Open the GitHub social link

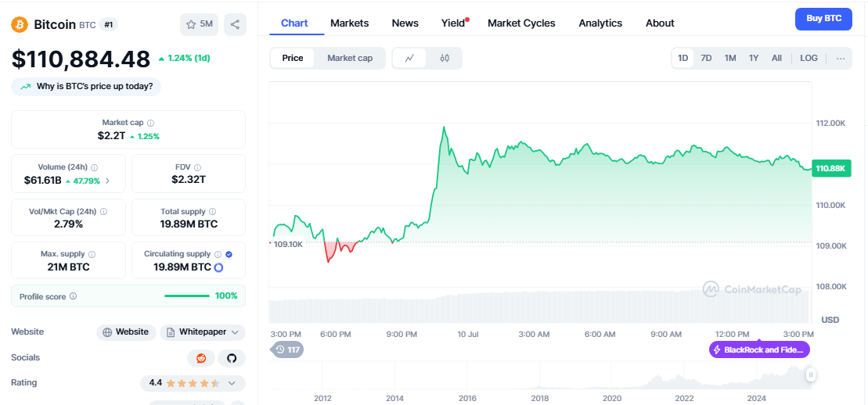pyautogui.click(x=232, y=358)
